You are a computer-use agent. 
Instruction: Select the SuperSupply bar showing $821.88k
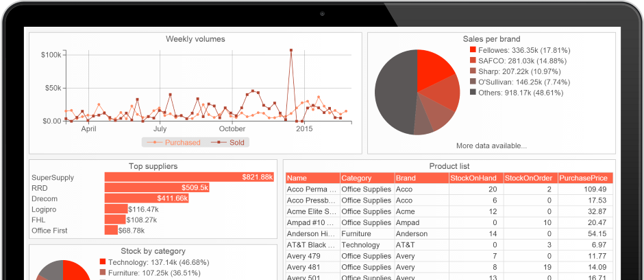(x=189, y=177)
